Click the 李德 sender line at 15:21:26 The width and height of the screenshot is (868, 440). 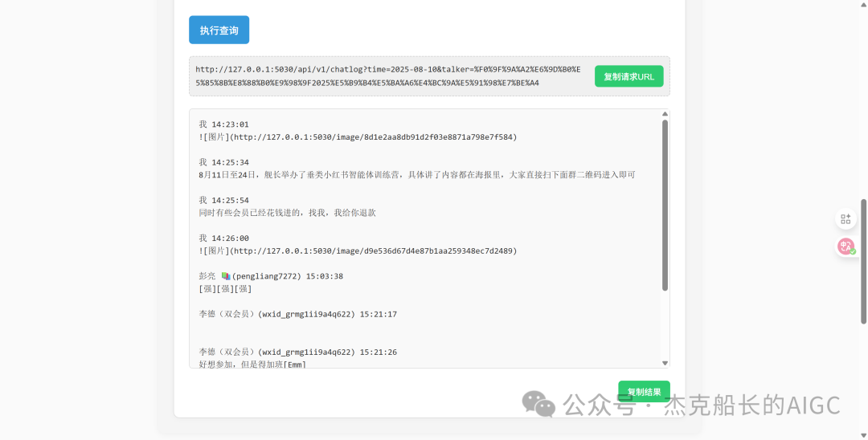click(298, 352)
